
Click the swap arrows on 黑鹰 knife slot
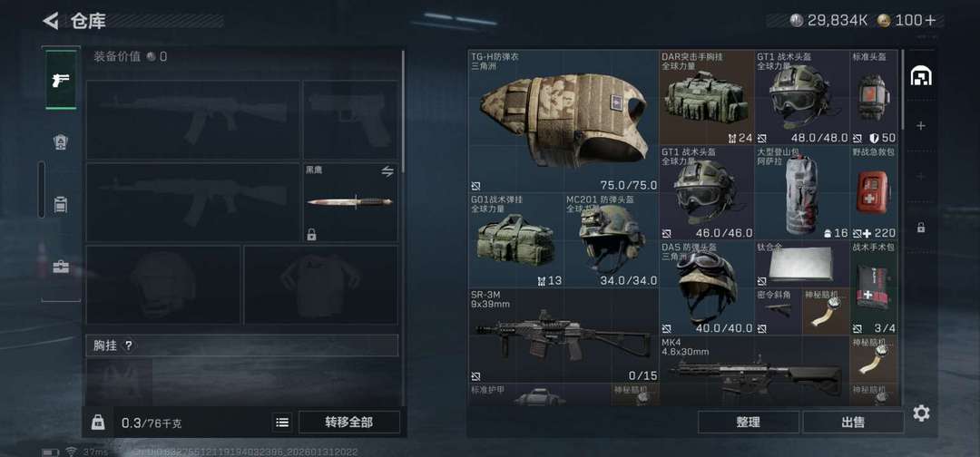[x=387, y=171]
